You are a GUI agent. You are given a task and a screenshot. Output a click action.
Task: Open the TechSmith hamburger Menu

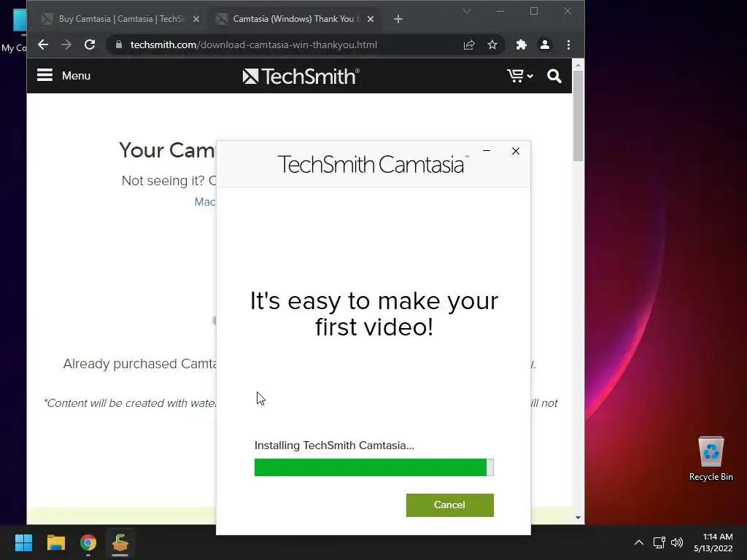point(64,75)
